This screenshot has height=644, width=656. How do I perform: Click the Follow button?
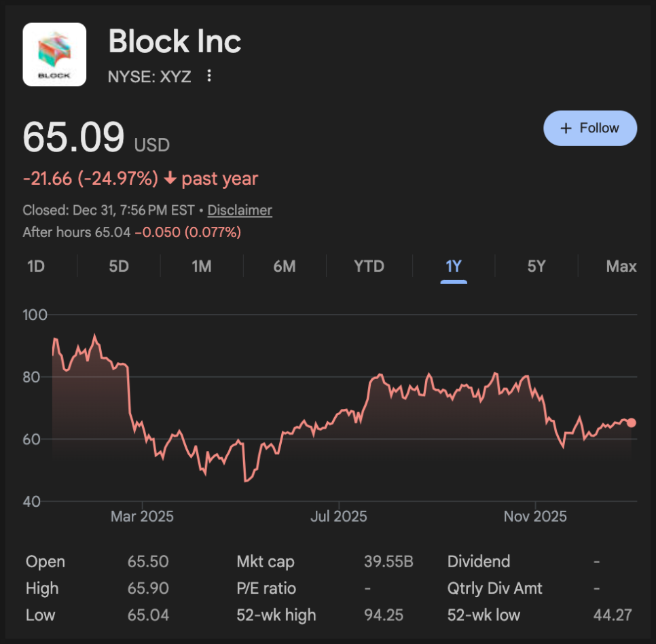(590, 128)
